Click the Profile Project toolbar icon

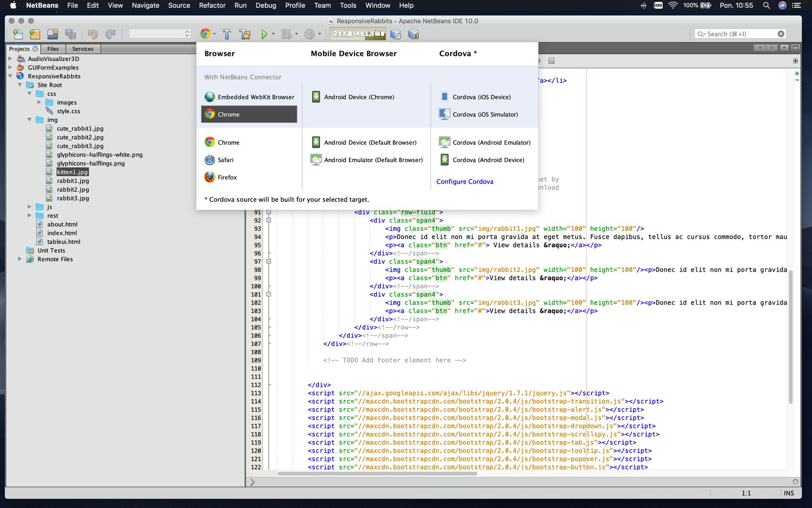point(310,34)
